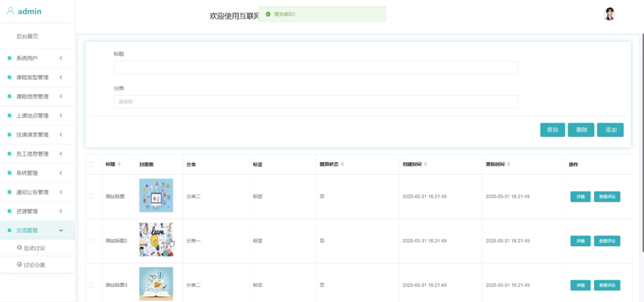Screen dimensions: 644x302
Task: Click the sort icon on 标题 column
Action: click(x=119, y=164)
